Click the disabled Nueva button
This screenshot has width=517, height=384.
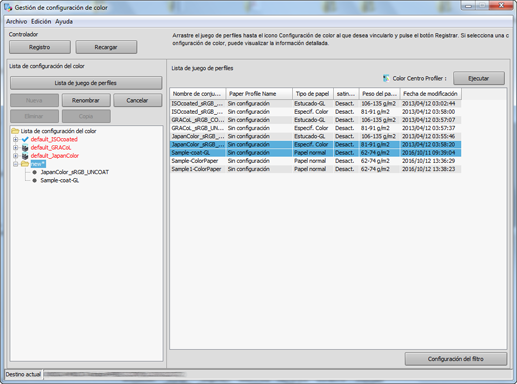click(34, 100)
